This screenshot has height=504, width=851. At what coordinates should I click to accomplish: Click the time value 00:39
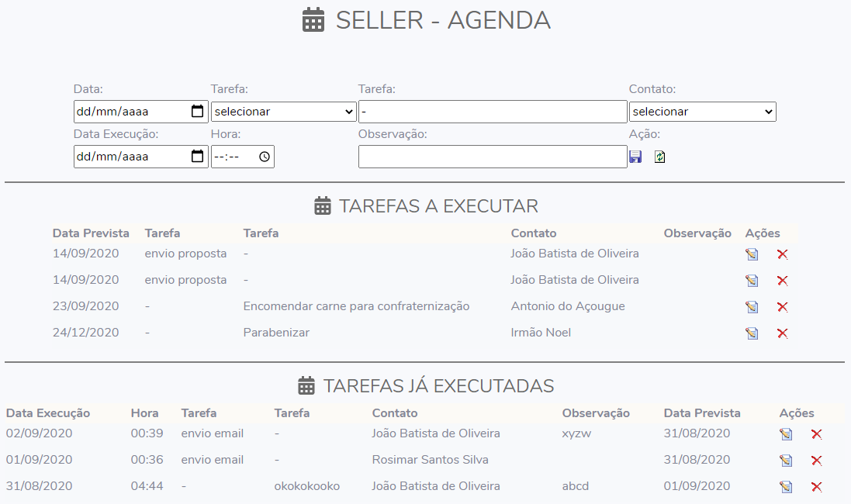pyautogui.click(x=147, y=433)
